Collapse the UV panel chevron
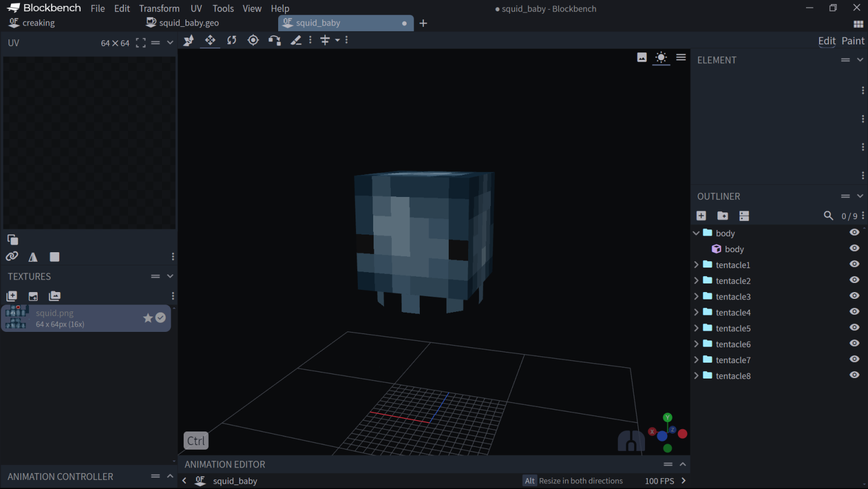 [x=170, y=43]
